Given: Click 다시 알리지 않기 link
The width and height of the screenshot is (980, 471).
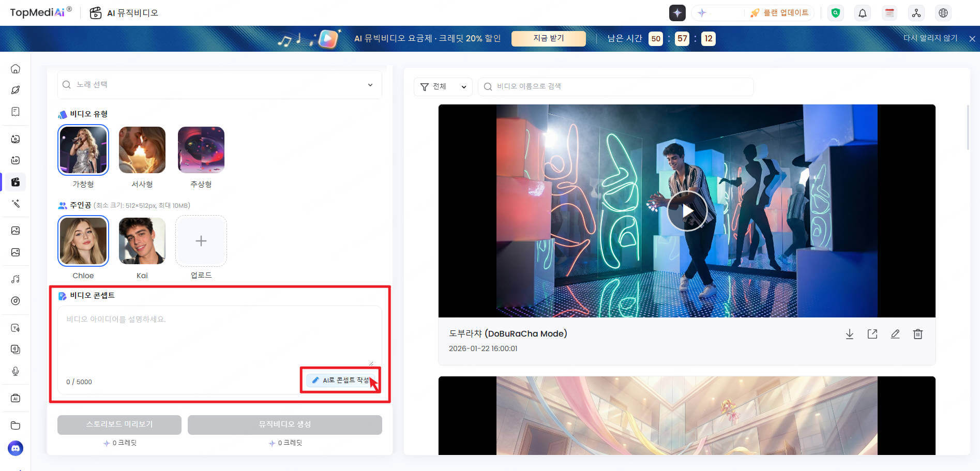Looking at the screenshot, I should pyautogui.click(x=930, y=38).
